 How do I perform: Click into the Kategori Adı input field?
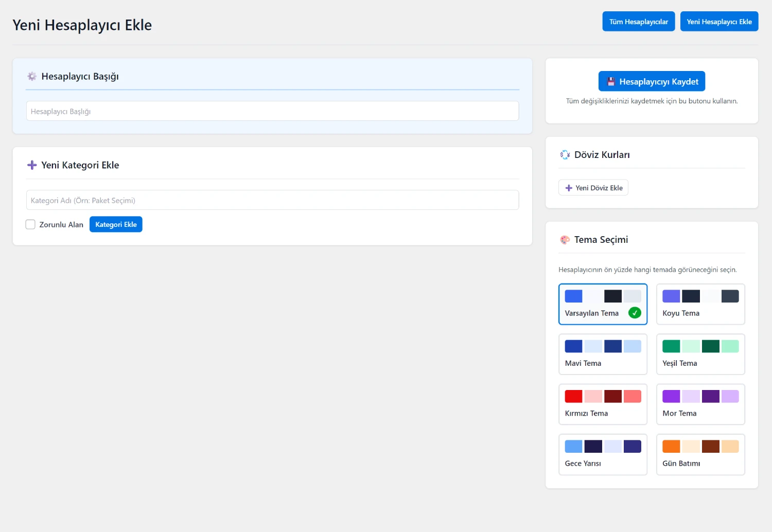272,200
